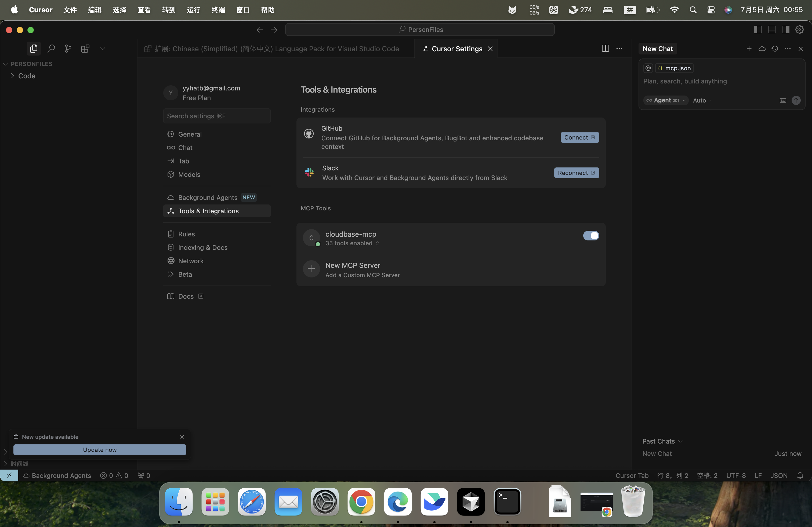812x527 pixels.
Task: Click the chat prompt input area
Action: (x=722, y=81)
